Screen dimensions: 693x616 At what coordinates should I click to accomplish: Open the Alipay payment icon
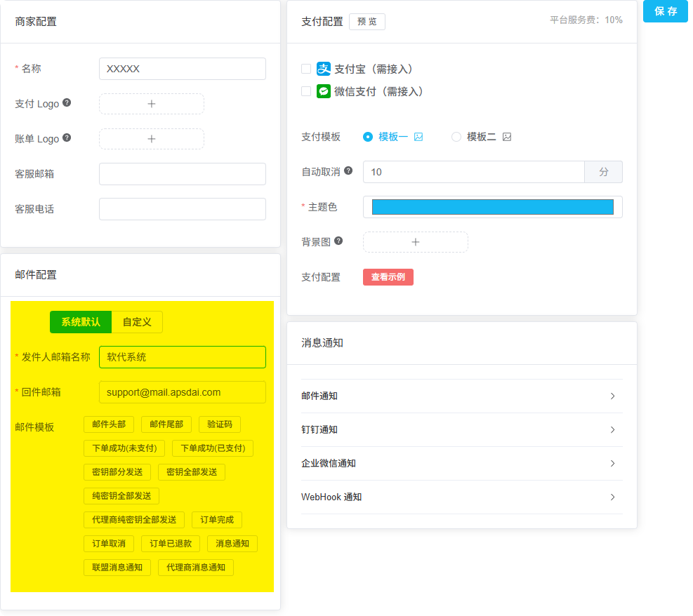tap(324, 69)
